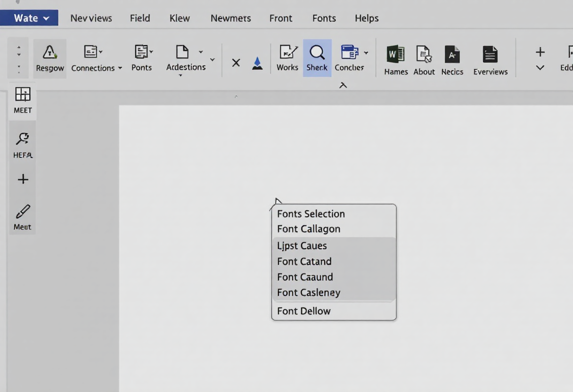
Task: Open the Klew menu
Action: [x=180, y=18]
